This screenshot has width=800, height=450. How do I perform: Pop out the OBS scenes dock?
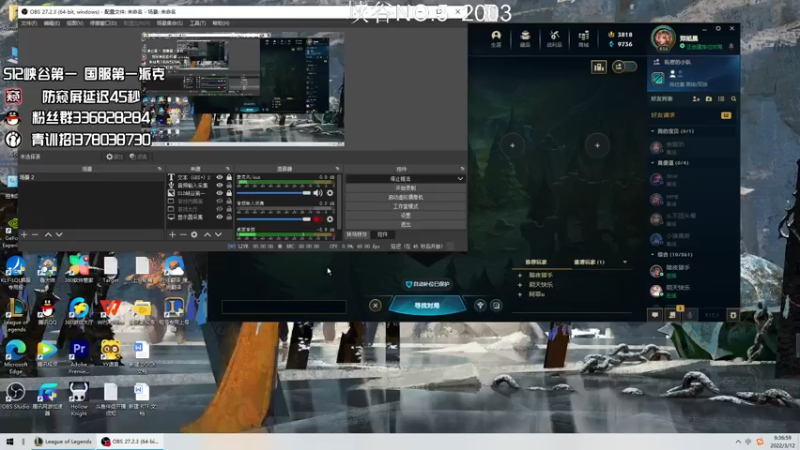click(160, 169)
